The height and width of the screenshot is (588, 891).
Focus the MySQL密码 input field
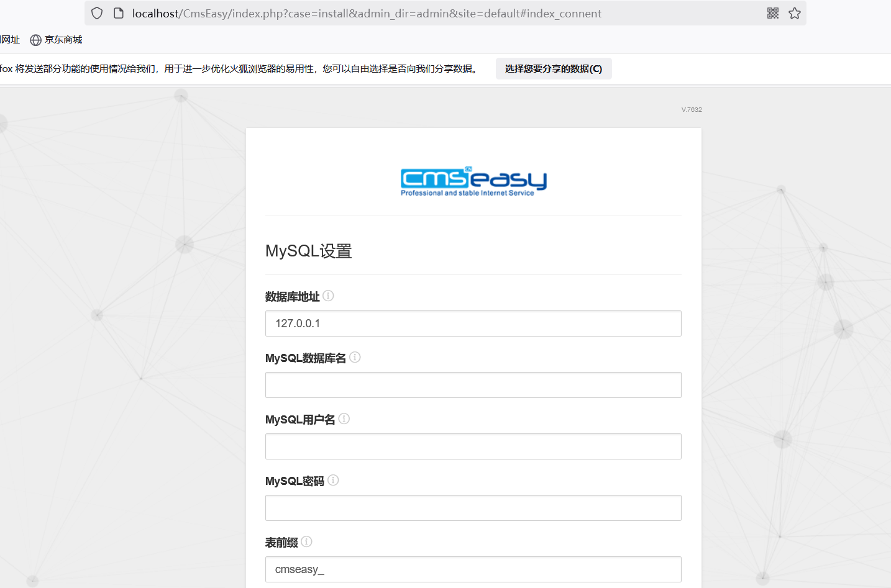(473, 508)
